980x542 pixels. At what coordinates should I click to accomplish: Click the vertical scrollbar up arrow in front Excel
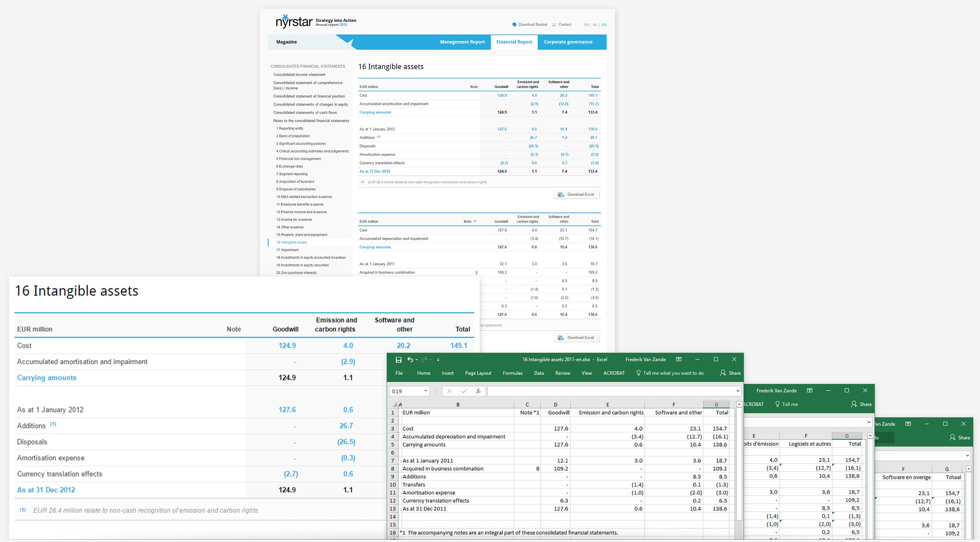coord(739,404)
